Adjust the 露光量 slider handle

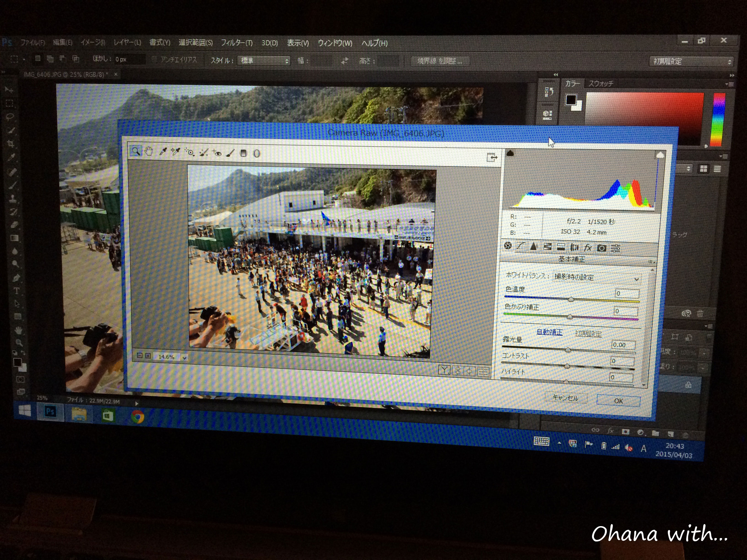[x=568, y=350]
